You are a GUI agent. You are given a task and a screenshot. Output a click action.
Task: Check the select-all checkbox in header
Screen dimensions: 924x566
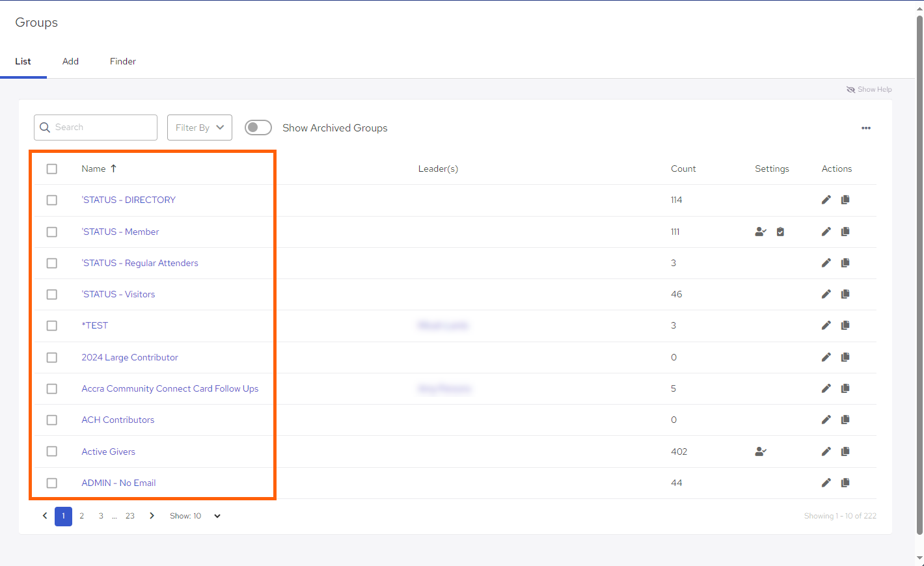(52, 169)
